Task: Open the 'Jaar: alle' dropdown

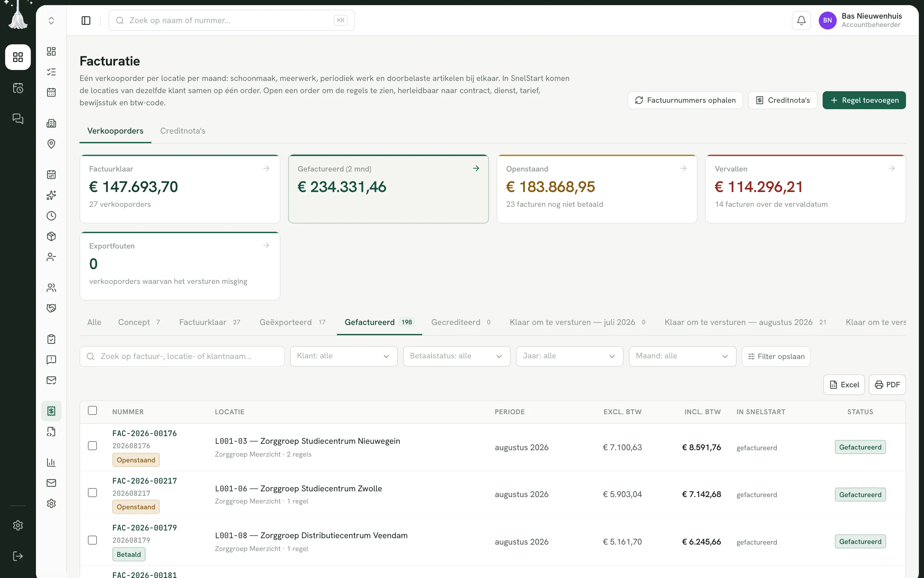Action: pos(569,356)
